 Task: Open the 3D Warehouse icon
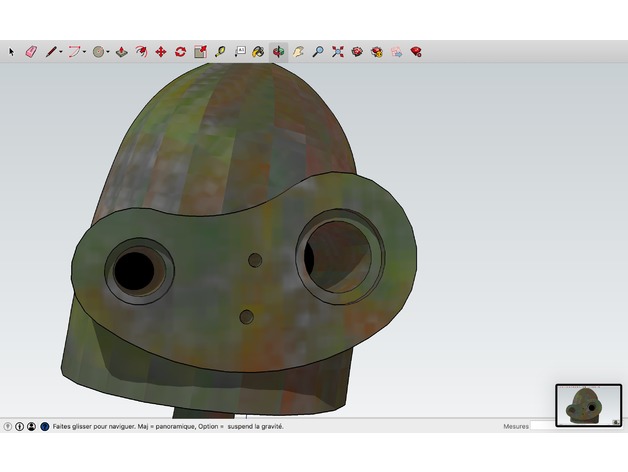pyautogui.click(x=357, y=52)
